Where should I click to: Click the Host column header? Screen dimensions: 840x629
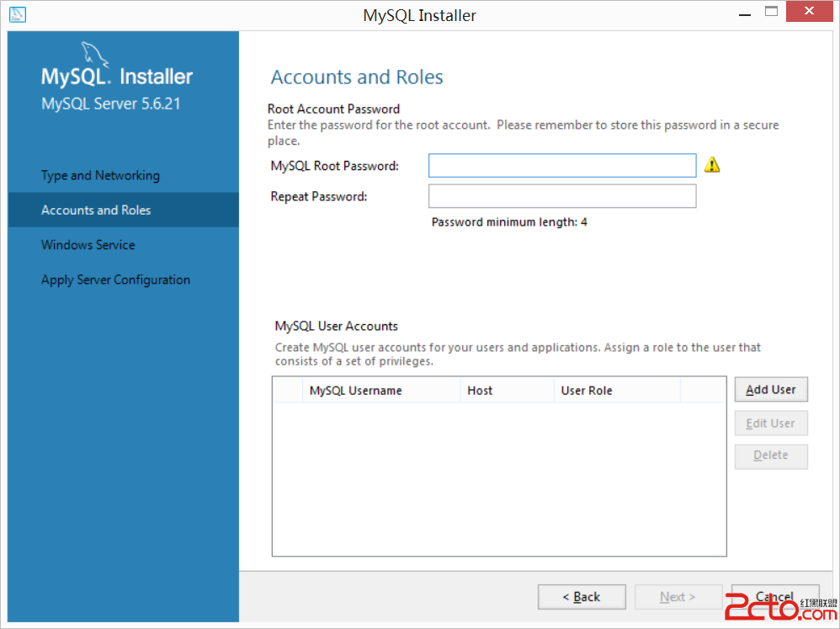tap(507, 391)
